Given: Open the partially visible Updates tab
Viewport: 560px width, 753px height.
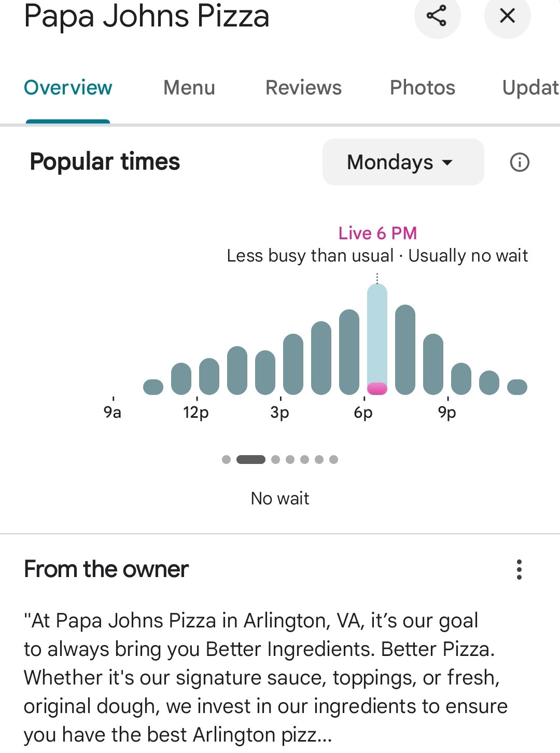Looking at the screenshot, I should pos(531,88).
